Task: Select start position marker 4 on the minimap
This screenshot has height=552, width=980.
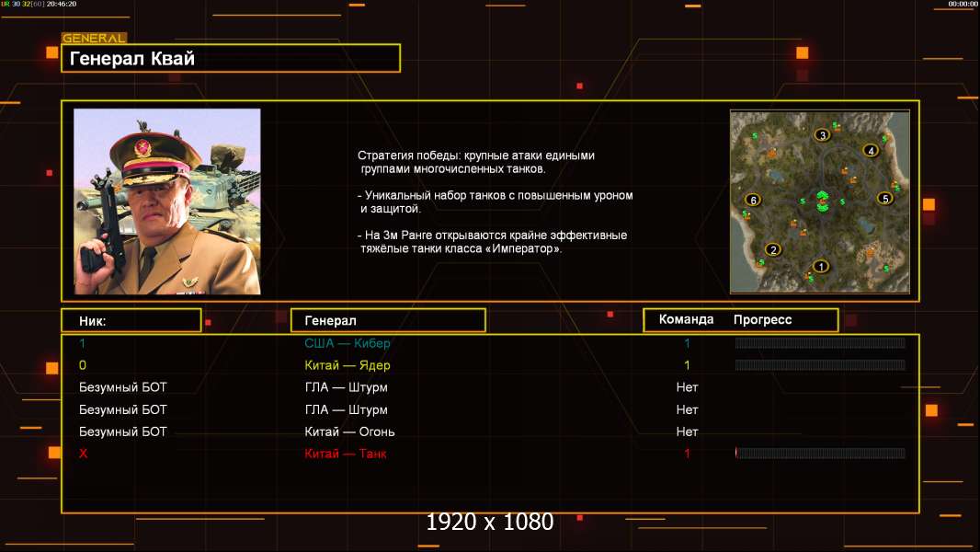Action: pyautogui.click(x=871, y=150)
